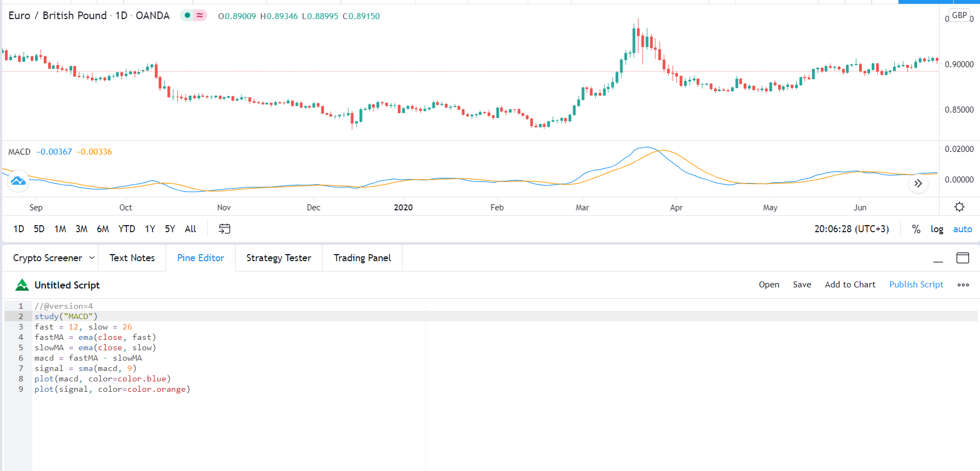Open the Strategy Tester tab
The width and height of the screenshot is (980, 471).
tap(278, 258)
